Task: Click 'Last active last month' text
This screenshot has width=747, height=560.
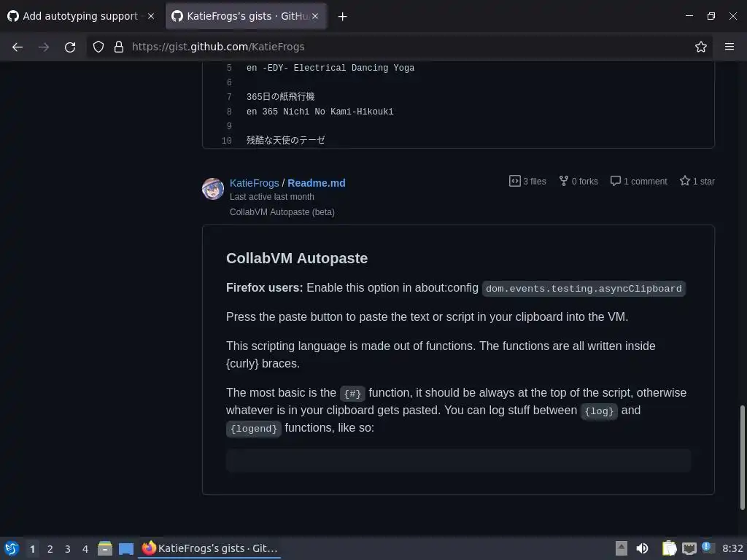Action: click(271, 197)
